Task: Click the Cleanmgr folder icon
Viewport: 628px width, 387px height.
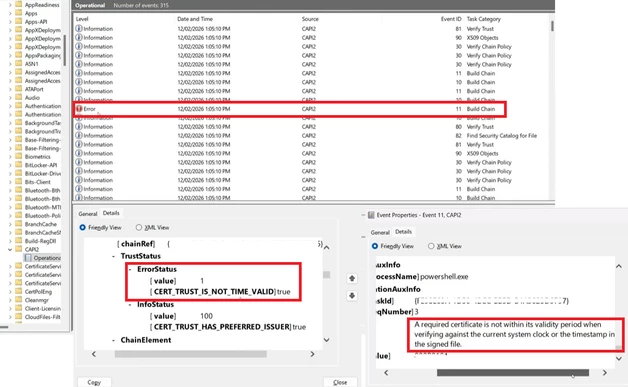Action: coord(18,300)
